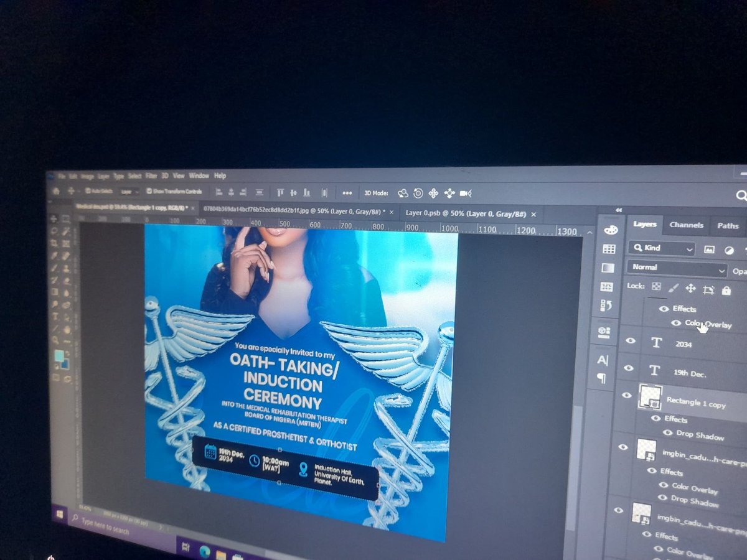Open the Help menu
The image size is (747, 560).
[220, 176]
